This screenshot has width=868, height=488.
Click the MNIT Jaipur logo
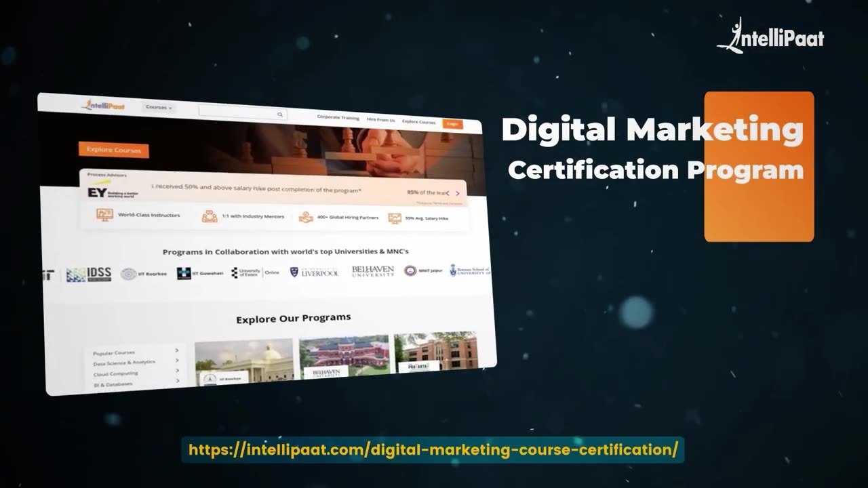coord(423,270)
